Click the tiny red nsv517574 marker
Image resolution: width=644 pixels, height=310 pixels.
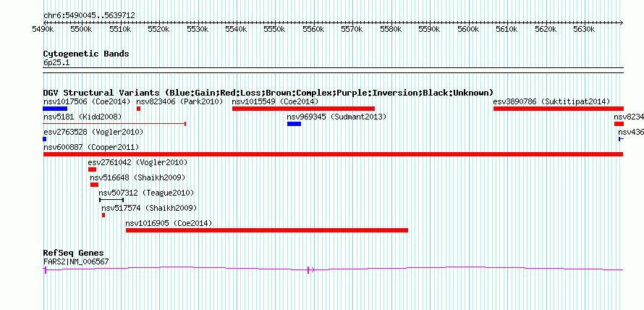[x=103, y=215]
